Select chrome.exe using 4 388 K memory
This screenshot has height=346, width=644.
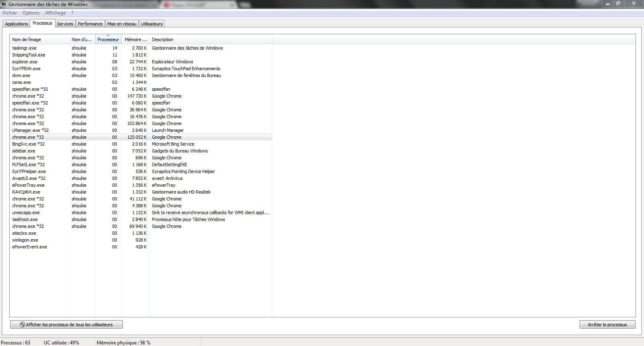click(141, 206)
